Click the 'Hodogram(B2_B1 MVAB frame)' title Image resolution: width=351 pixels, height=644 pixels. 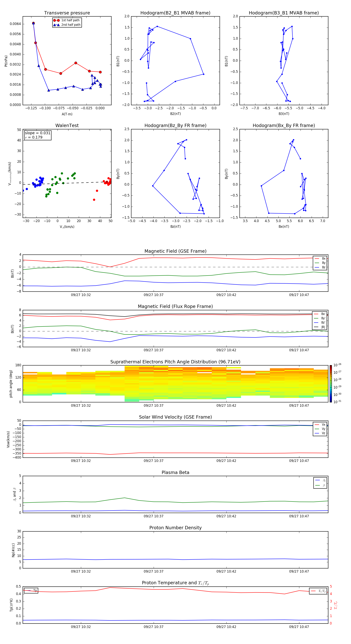(175, 13)
